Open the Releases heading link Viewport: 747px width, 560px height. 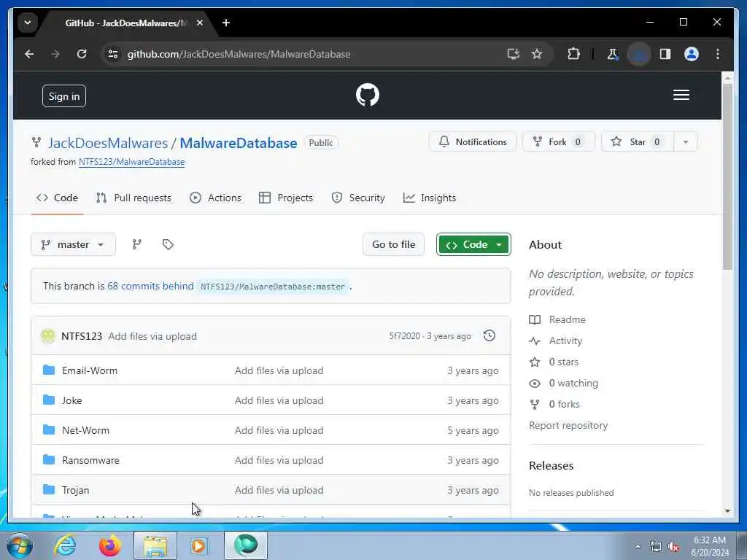coord(551,466)
